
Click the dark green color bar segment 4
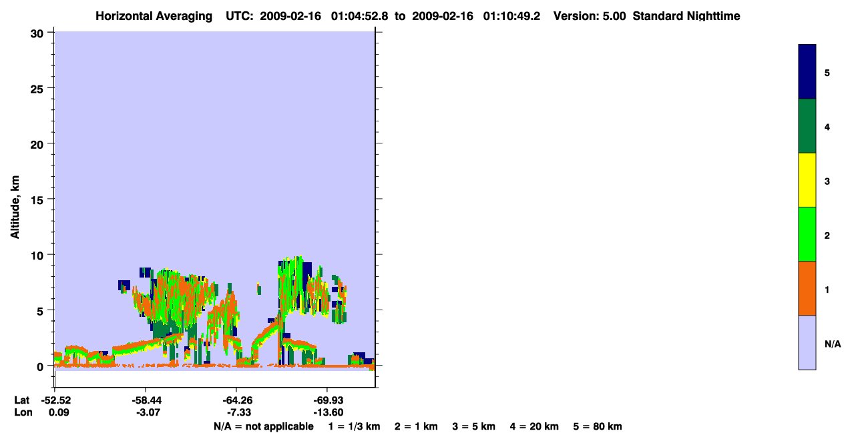pos(807,126)
